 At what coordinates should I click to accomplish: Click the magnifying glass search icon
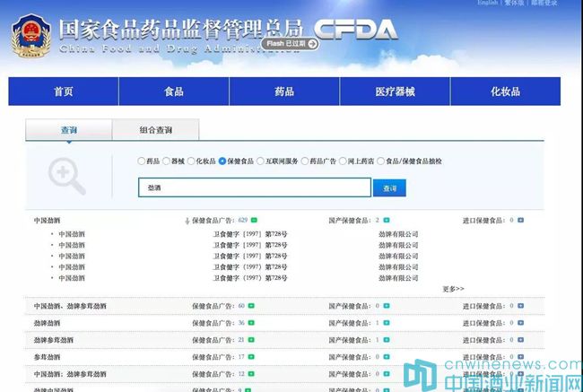(66, 175)
